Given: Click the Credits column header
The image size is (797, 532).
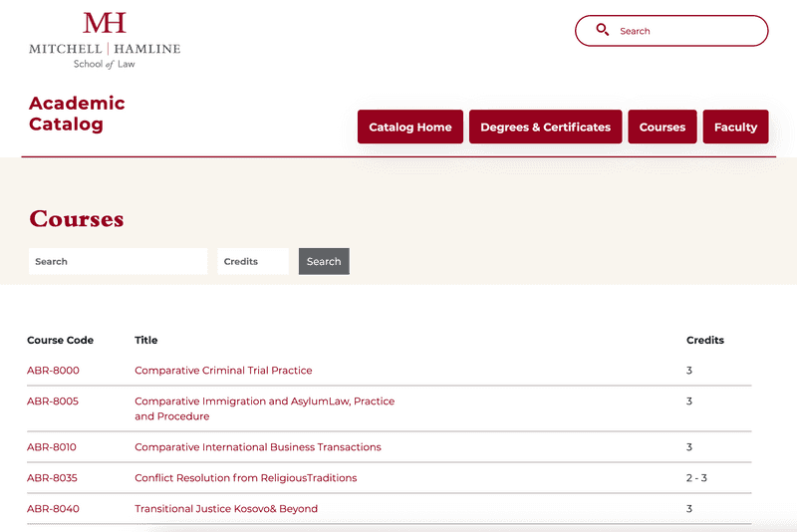Looking at the screenshot, I should tap(705, 340).
